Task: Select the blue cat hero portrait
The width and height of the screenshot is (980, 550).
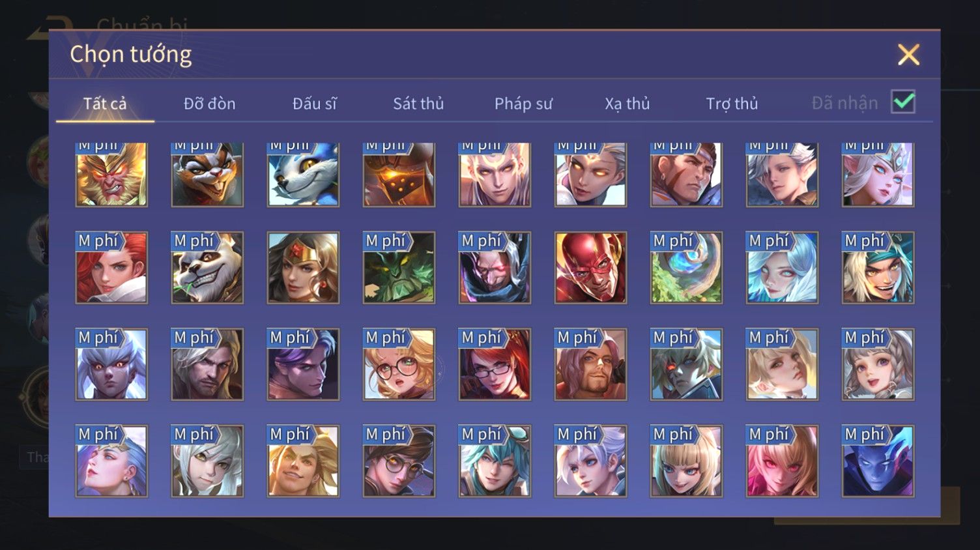Action: (303, 175)
